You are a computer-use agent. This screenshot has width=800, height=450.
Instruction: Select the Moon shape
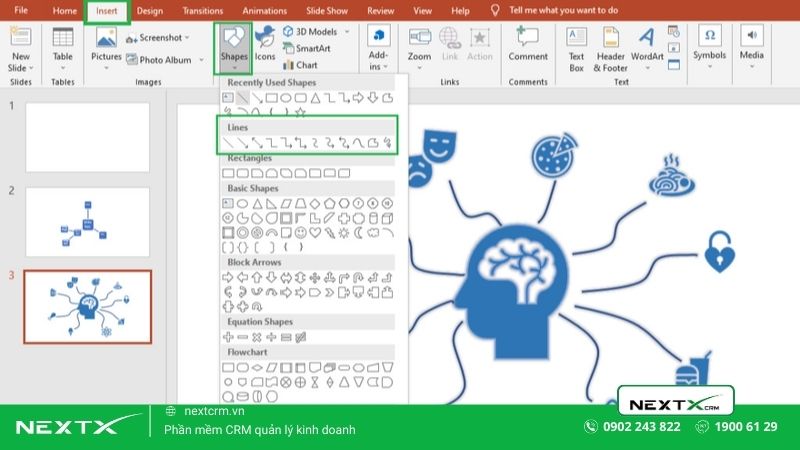point(359,233)
